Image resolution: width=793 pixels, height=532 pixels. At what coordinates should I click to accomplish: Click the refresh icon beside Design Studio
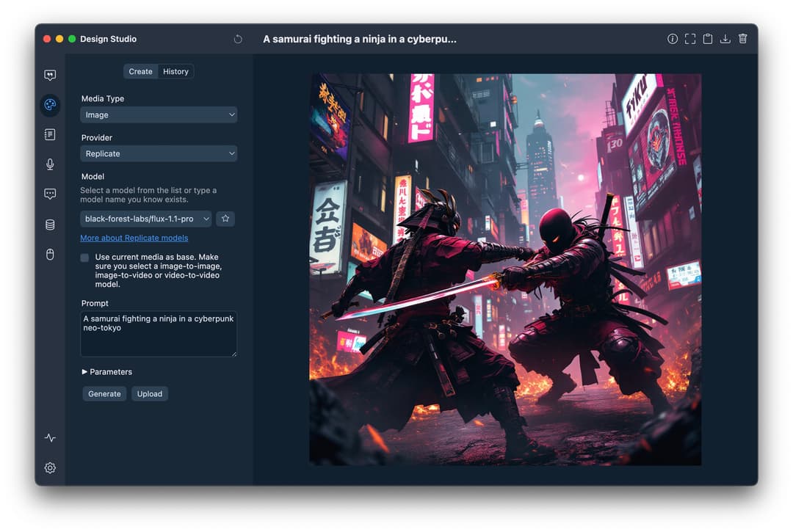tap(238, 39)
